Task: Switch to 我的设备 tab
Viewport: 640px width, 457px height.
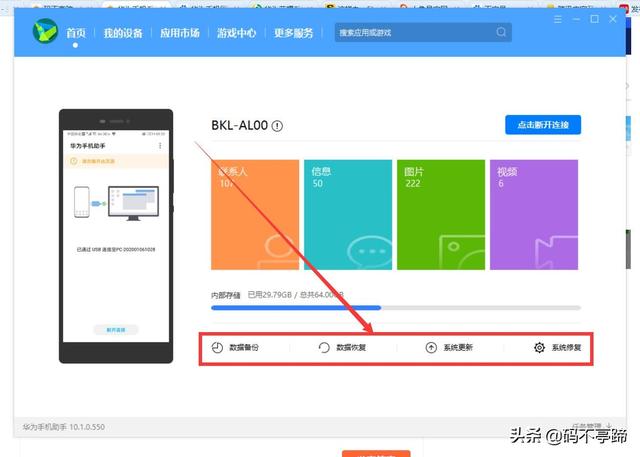Action: (x=123, y=33)
